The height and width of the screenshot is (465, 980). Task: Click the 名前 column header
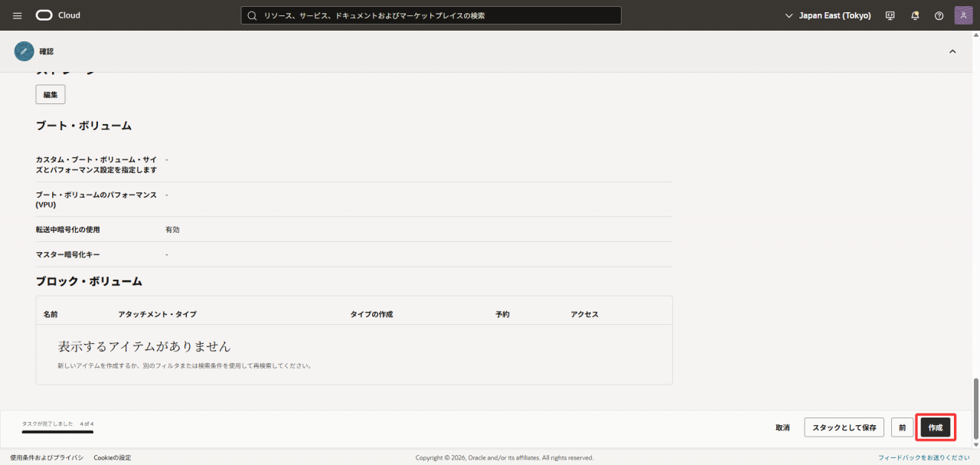pyautogui.click(x=51, y=314)
